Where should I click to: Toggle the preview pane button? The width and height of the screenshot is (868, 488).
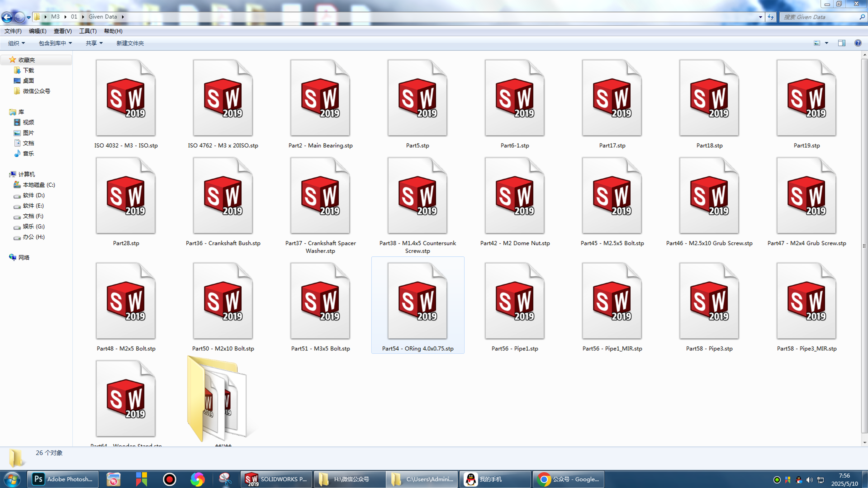842,43
